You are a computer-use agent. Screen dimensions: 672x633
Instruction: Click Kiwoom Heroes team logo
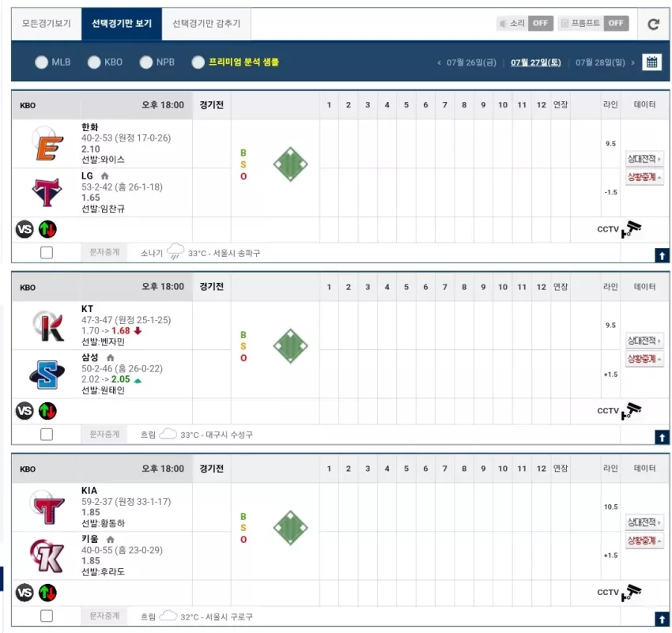click(x=47, y=556)
